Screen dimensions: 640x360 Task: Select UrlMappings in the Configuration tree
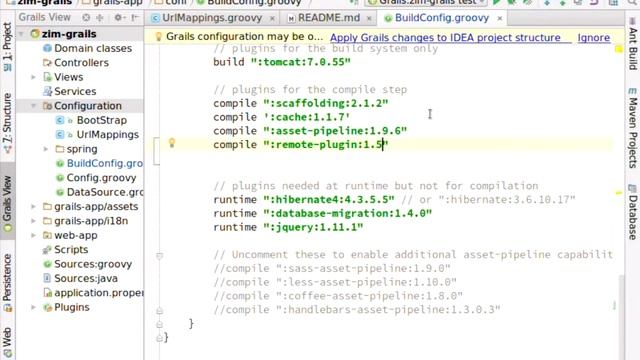click(107, 135)
